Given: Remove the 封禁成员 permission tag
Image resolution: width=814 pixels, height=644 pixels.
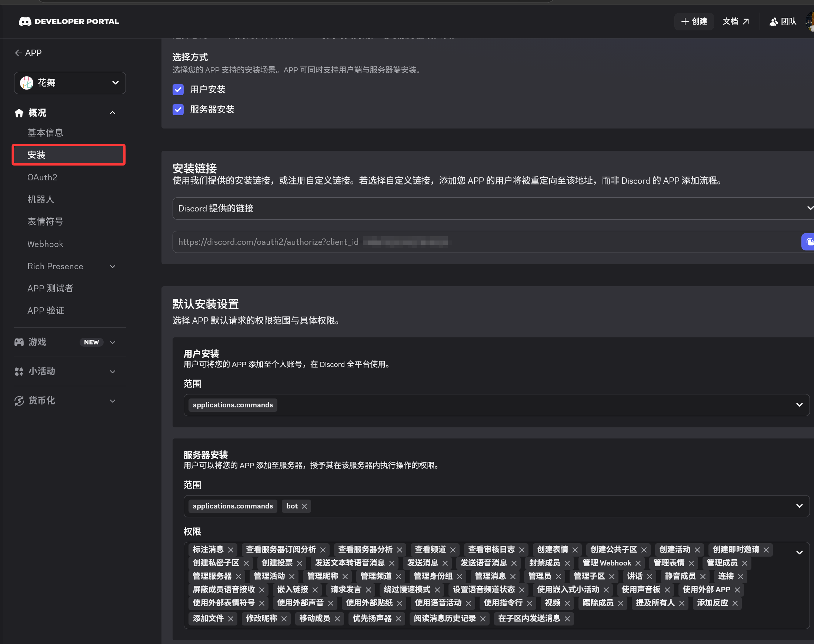Looking at the screenshot, I should pos(567,563).
